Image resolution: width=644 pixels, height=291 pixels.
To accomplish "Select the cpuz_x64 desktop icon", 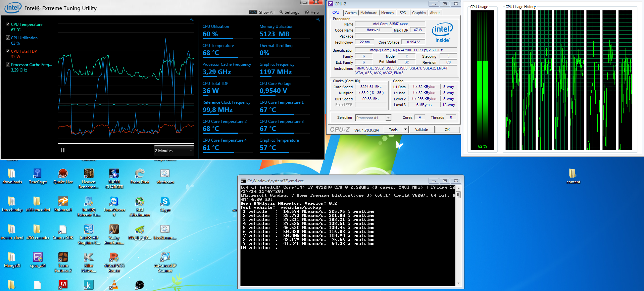I will pyautogui.click(x=38, y=260).
